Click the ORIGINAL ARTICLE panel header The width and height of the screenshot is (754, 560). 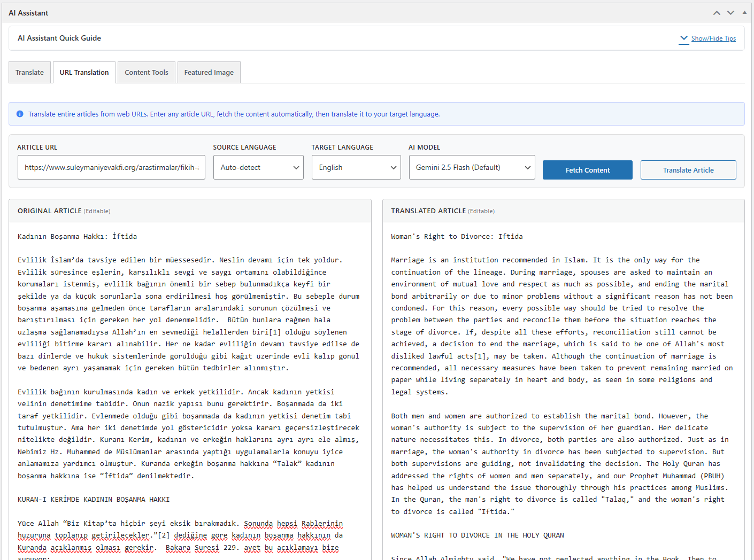pos(190,211)
